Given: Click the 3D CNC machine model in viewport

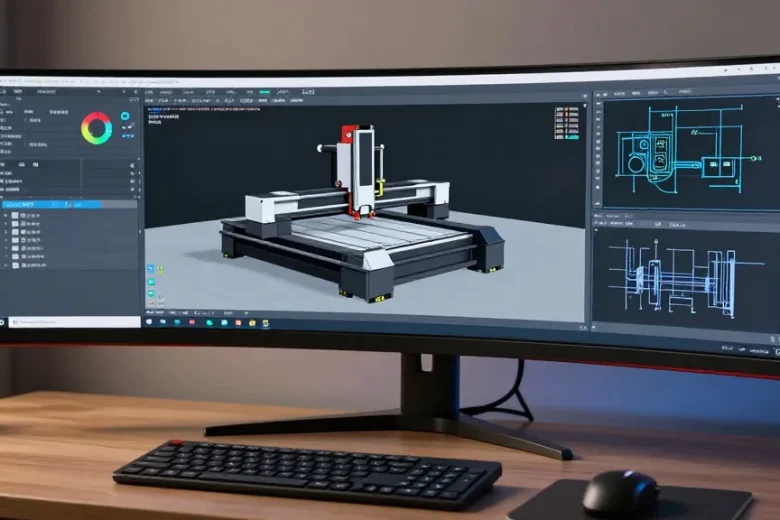Looking at the screenshot, I should (362, 214).
